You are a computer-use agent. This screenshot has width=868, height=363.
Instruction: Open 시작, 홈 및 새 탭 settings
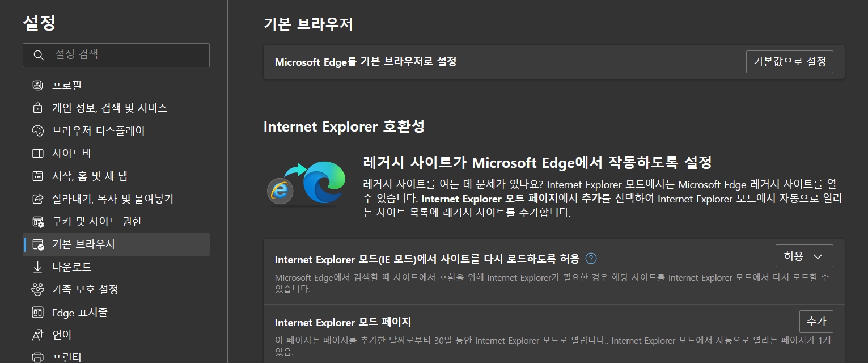pyautogui.click(x=116, y=176)
